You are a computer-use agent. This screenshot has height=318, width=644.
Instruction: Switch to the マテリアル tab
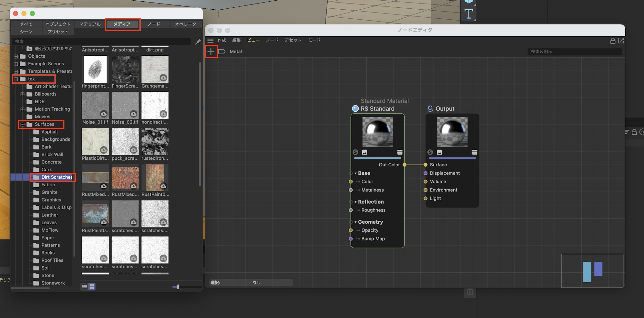pos(90,24)
